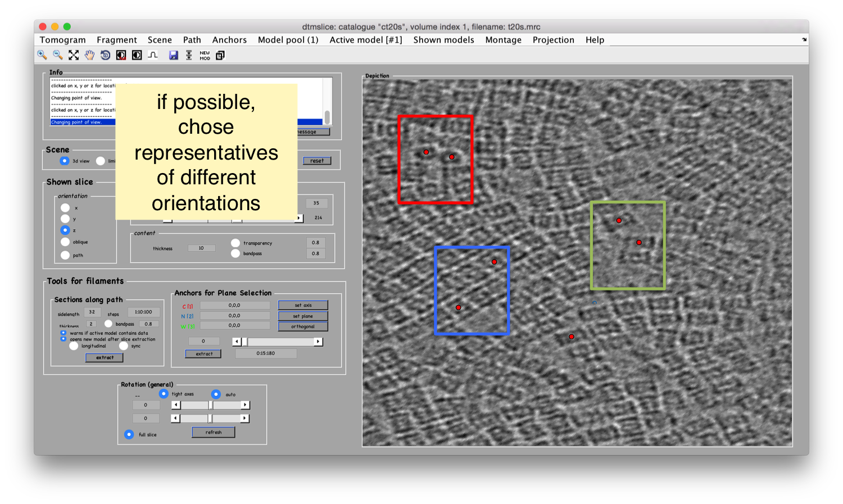Select the z orientation radio button
This screenshot has height=504, width=843.
(x=65, y=230)
